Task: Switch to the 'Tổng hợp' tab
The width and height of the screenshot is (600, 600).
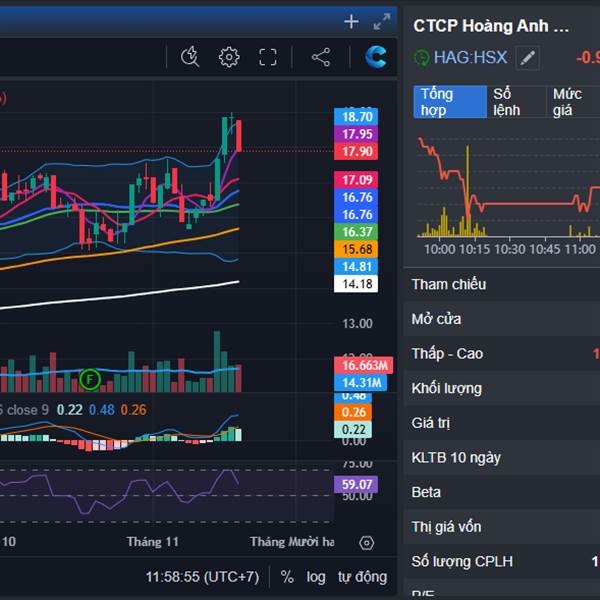Action: point(449,102)
